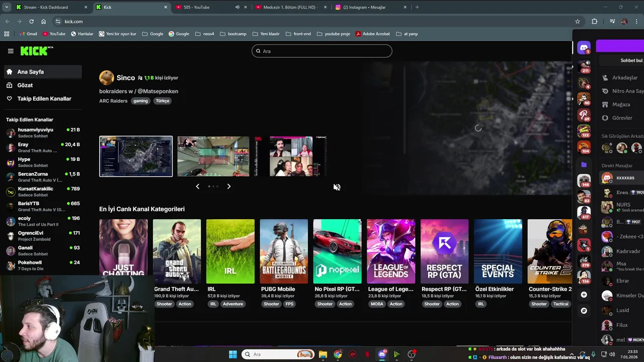Open KursatKarakilic followed channel
The height and width of the screenshot is (362, 644).
(x=43, y=192)
